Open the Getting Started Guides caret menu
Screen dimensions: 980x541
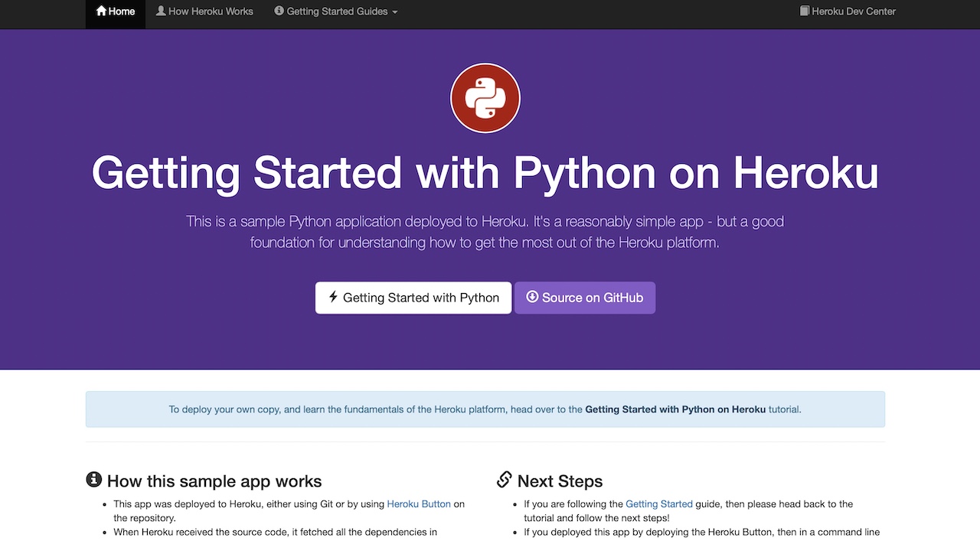point(394,11)
